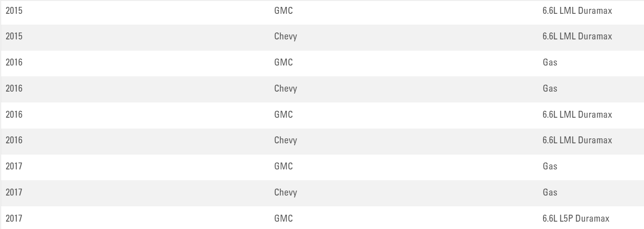The image size is (644, 229).
Task: Click year 2017 in the L5P Duramax row
Action: coord(13,218)
